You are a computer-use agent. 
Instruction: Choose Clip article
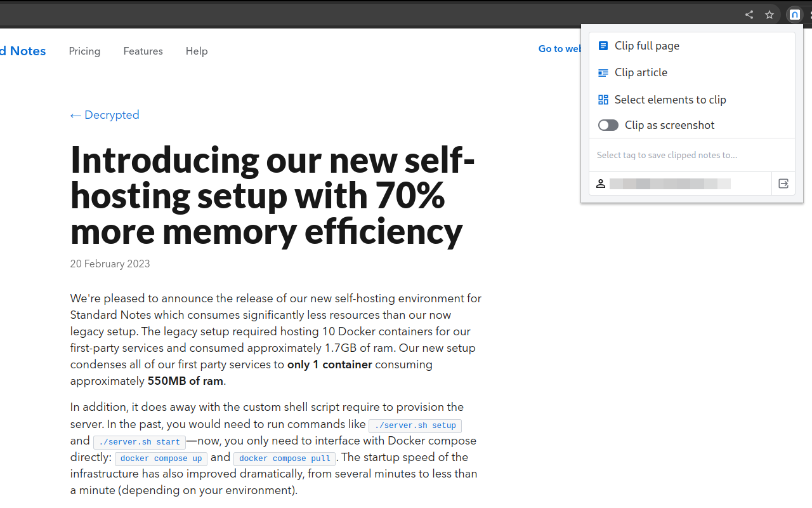coord(692,72)
